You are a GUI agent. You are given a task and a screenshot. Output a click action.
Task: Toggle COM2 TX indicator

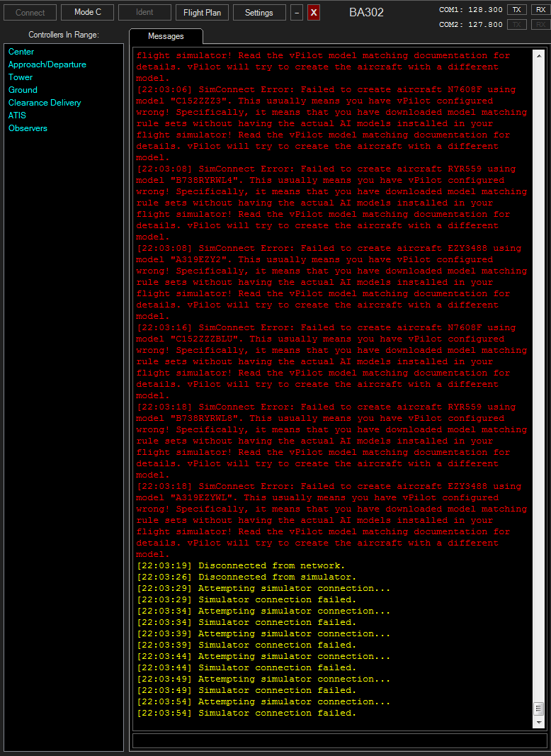coord(516,25)
